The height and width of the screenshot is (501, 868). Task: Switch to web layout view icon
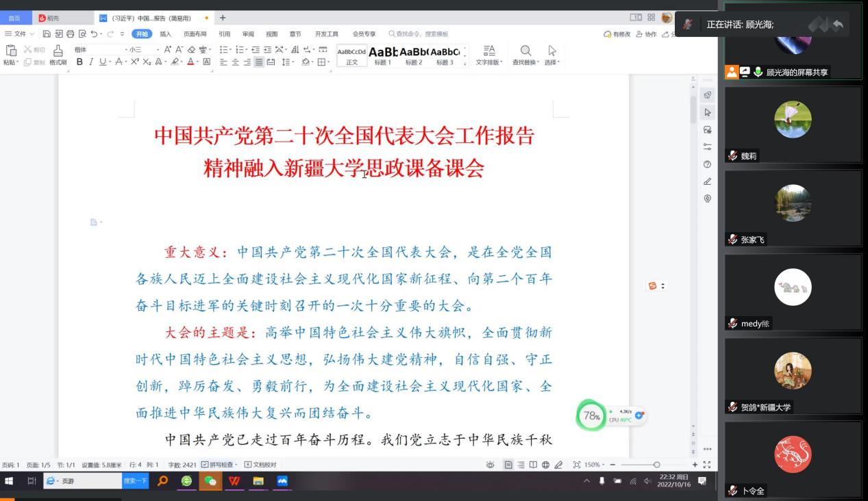click(x=545, y=465)
